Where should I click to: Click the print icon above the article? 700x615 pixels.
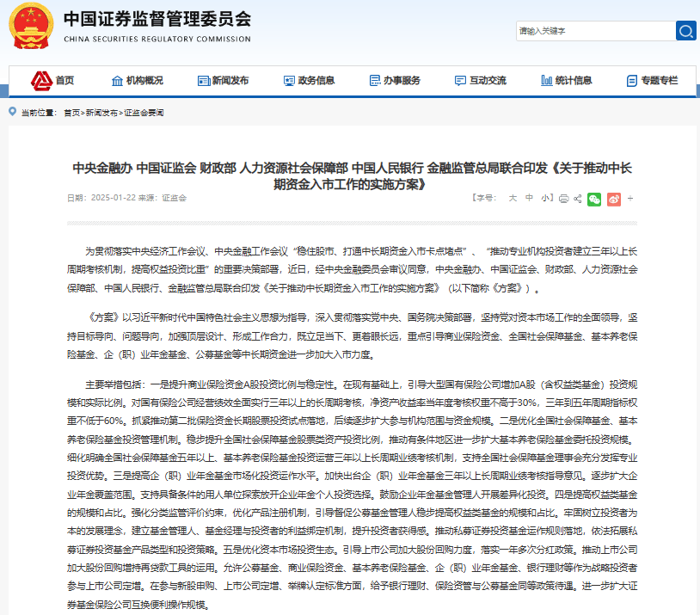click(562, 199)
